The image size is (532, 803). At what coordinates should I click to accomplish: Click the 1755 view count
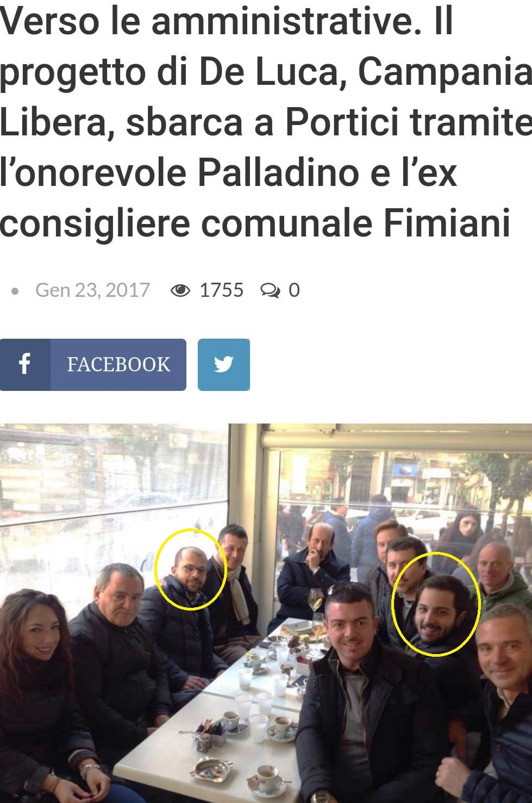[221, 290]
